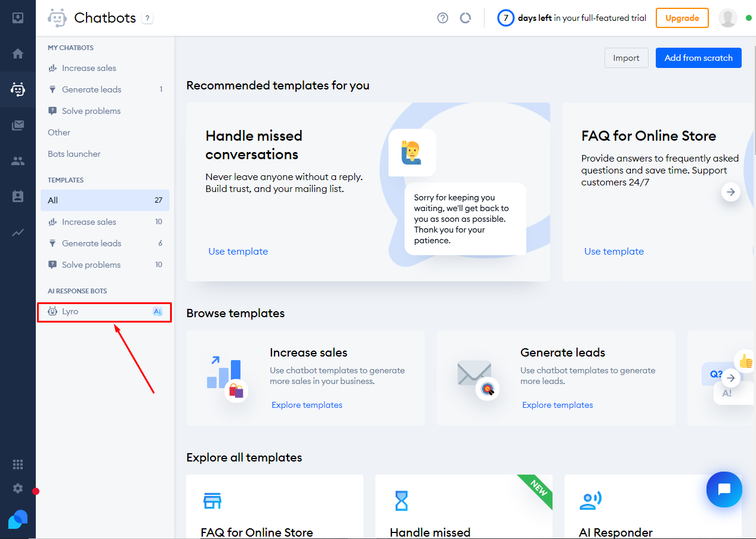The width and height of the screenshot is (756, 539).
Task: Open Bots launcher in sidebar
Action: [74, 154]
